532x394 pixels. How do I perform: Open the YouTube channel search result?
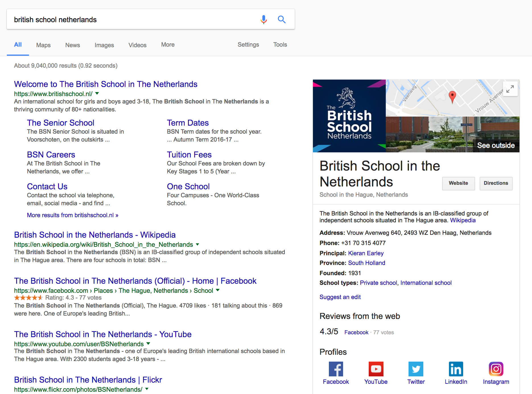pos(103,334)
